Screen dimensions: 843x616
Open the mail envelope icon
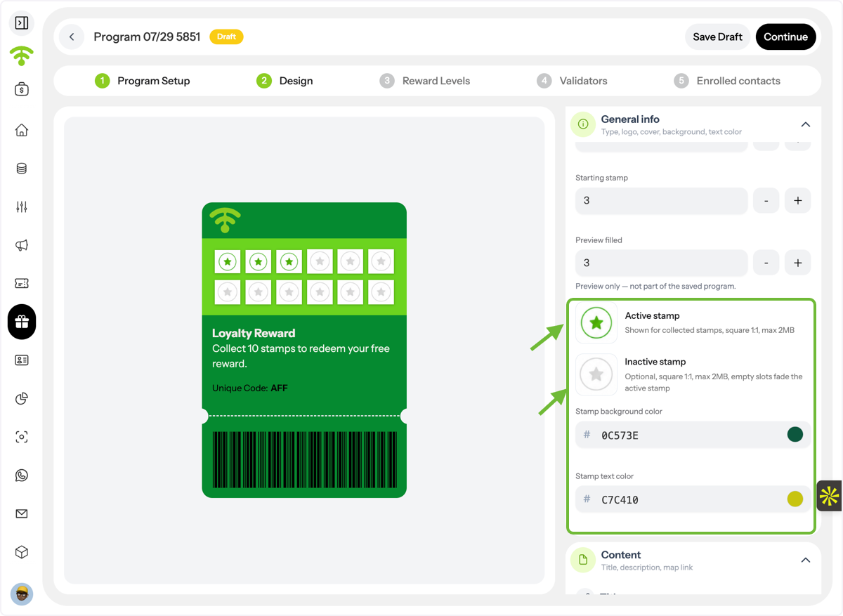(x=22, y=514)
